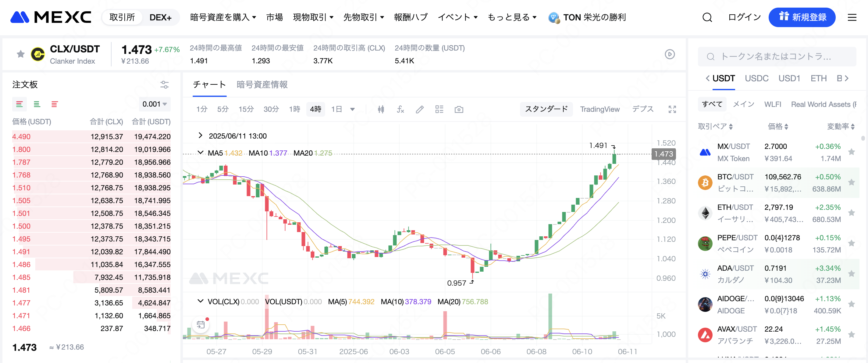Click the chart fullscreen expand icon
868x363 pixels.
672,109
